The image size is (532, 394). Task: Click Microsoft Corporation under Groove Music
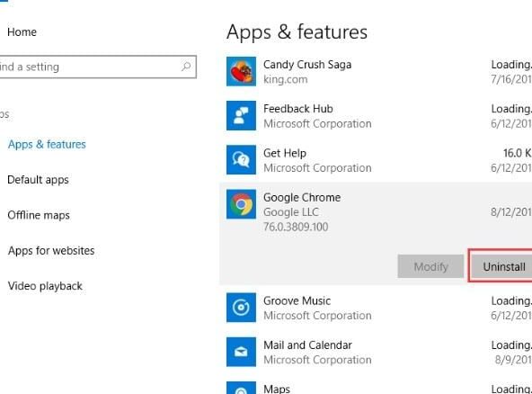tap(317, 316)
